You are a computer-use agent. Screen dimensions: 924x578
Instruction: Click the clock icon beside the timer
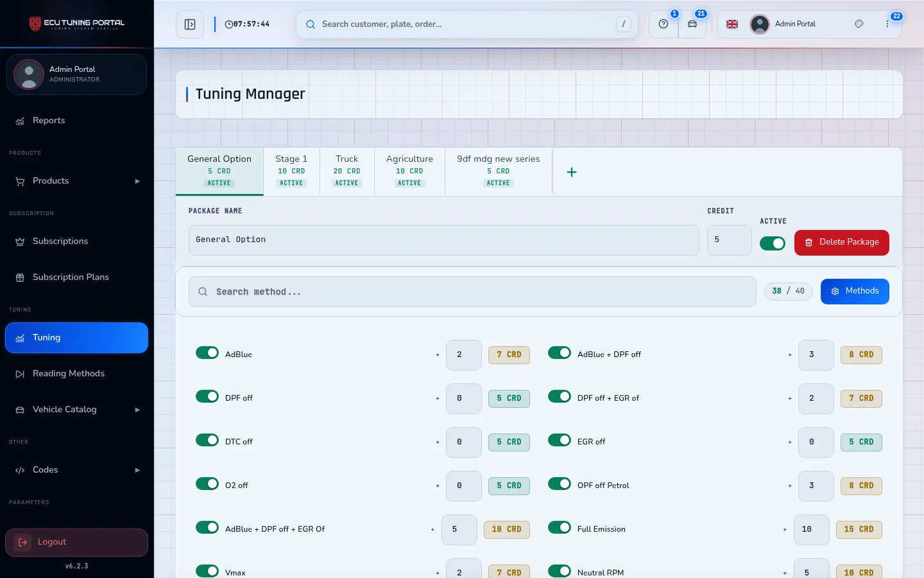tap(229, 24)
